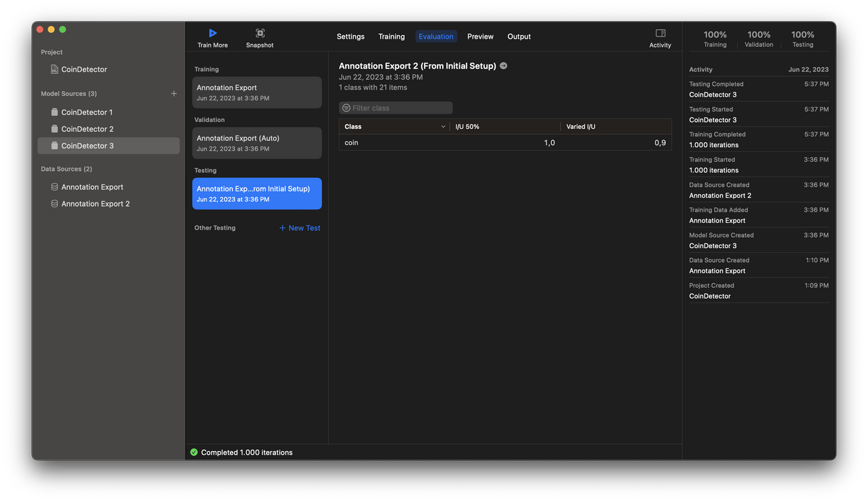Select the coin class row
This screenshot has height=502, width=868.
coord(505,142)
